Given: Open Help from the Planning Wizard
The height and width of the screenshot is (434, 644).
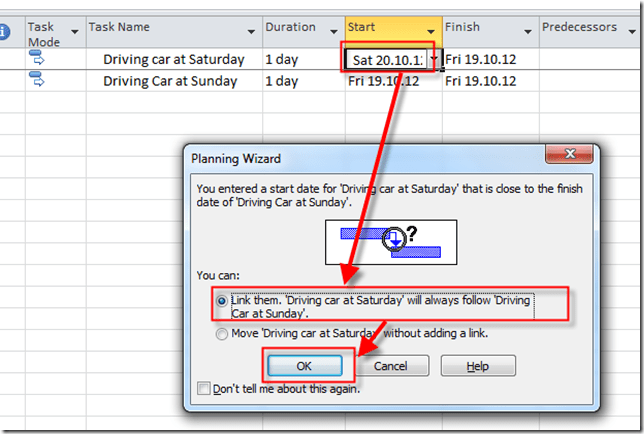Looking at the screenshot, I should click(x=478, y=366).
